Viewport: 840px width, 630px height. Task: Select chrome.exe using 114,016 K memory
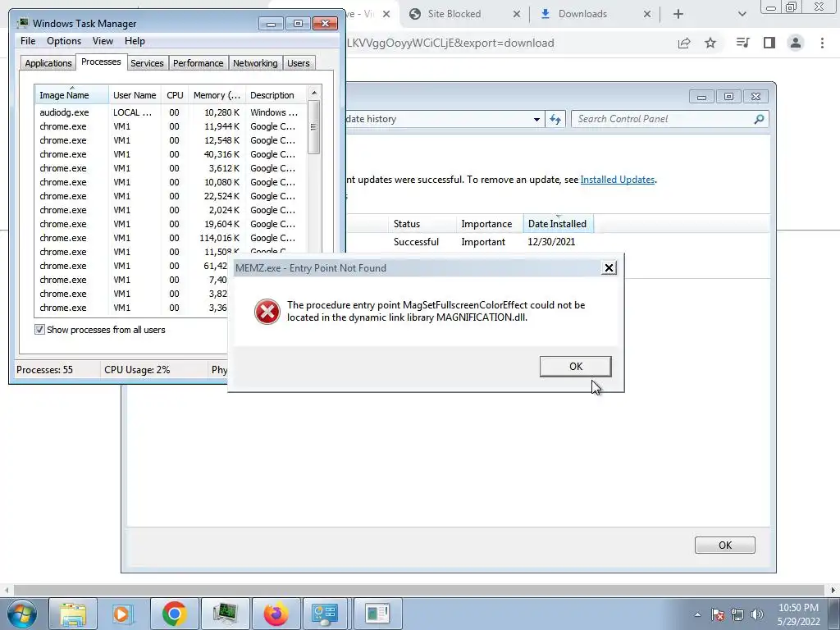(171, 238)
